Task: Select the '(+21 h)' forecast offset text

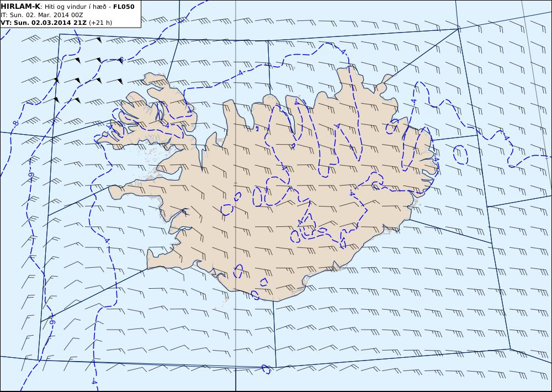Action: (100, 23)
